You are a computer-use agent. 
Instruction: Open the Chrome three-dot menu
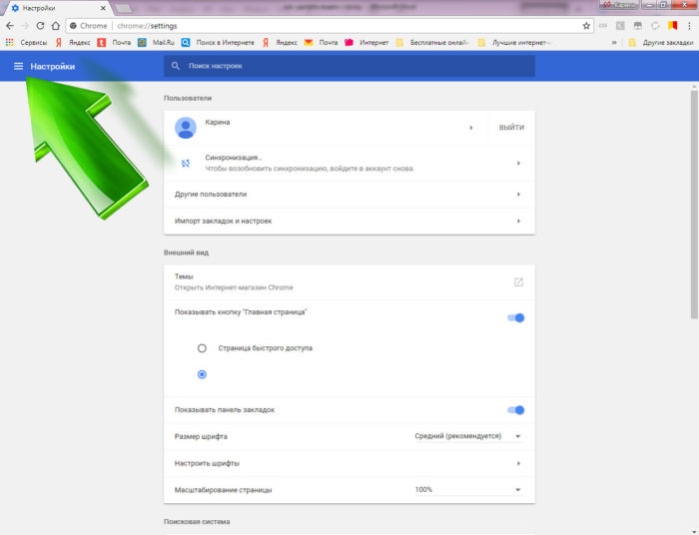click(x=689, y=26)
